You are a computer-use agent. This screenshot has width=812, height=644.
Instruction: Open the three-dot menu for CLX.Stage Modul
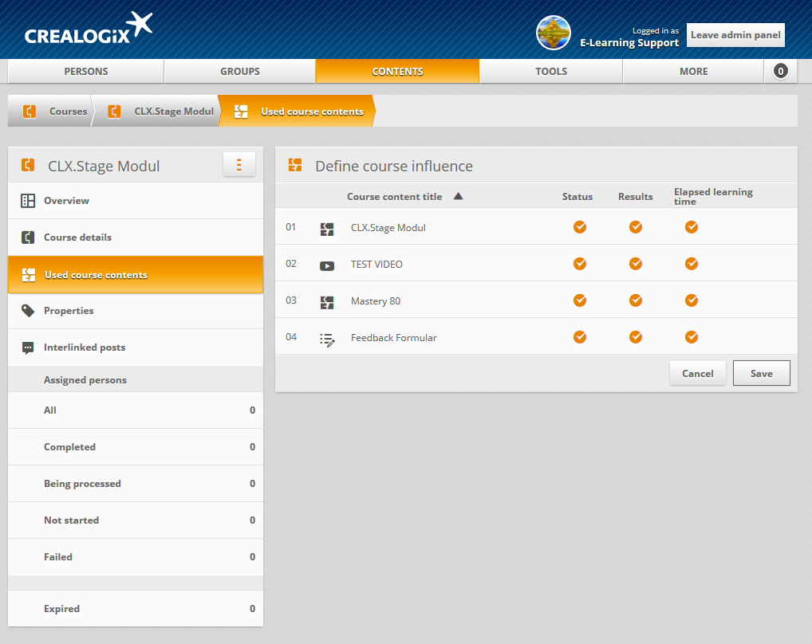click(x=238, y=165)
